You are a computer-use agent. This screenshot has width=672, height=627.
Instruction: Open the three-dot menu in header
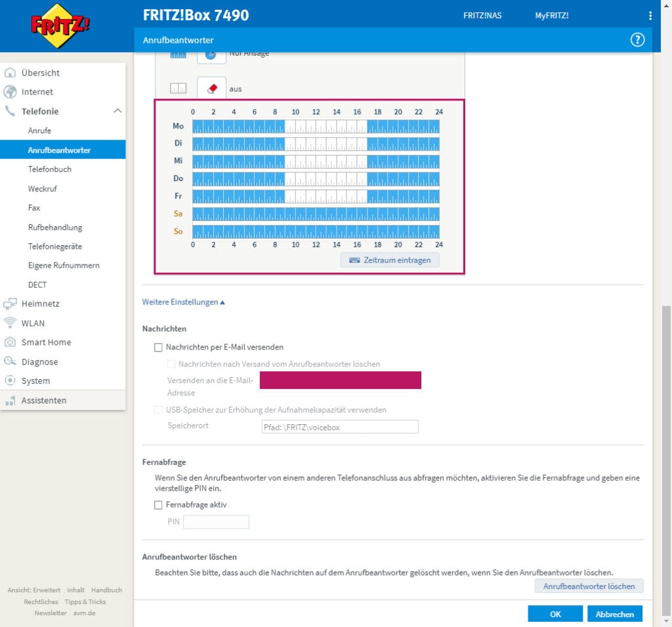coord(650,16)
